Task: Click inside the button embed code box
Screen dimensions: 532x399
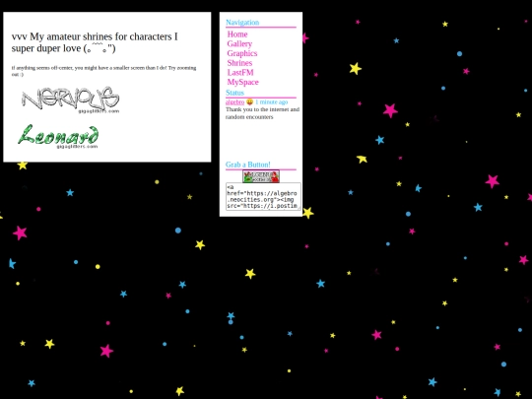Action: coord(263,196)
